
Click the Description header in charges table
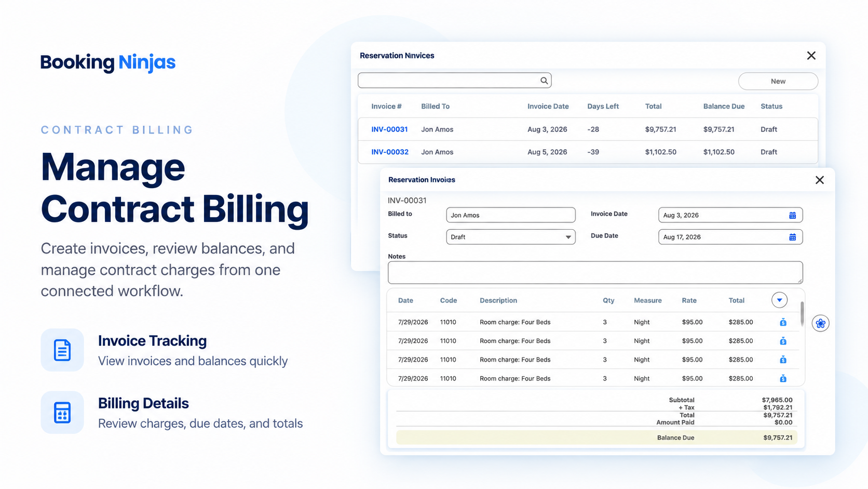tap(498, 300)
